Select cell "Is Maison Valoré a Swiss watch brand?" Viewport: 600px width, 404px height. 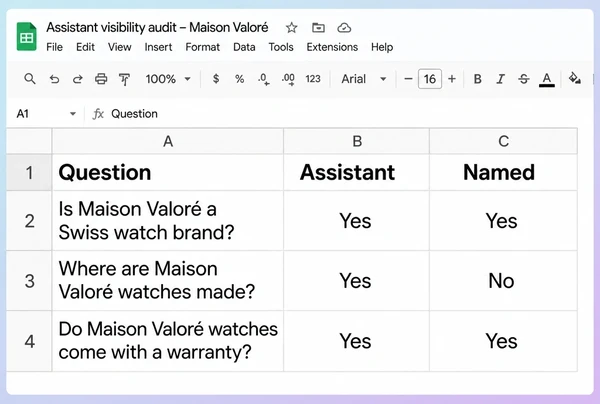(x=168, y=221)
